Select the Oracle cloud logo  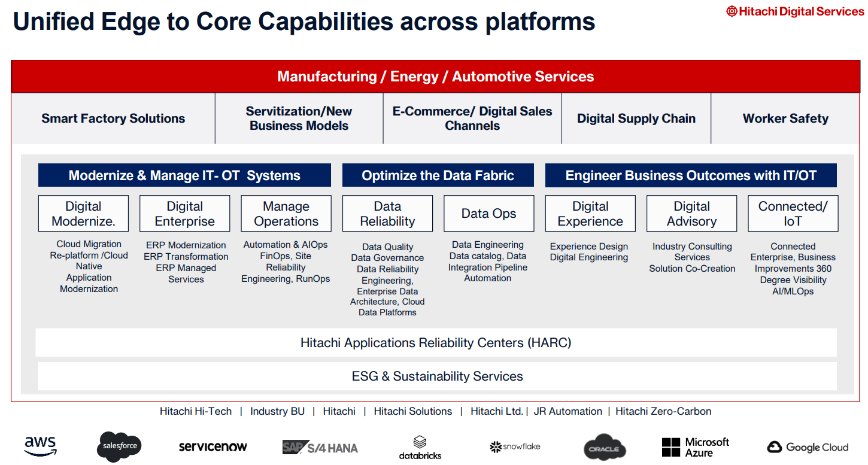tap(604, 448)
